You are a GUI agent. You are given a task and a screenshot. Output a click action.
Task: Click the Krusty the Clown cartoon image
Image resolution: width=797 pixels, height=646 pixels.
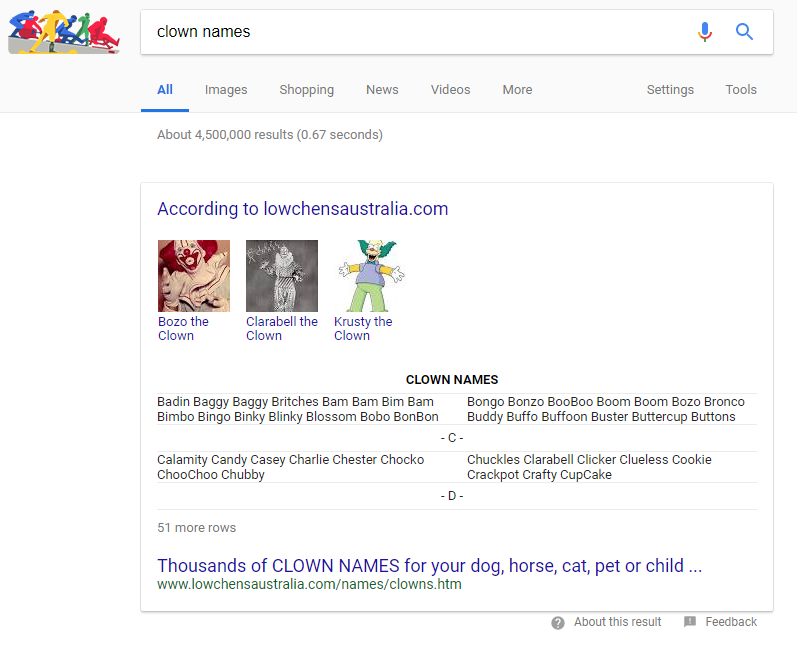point(370,275)
